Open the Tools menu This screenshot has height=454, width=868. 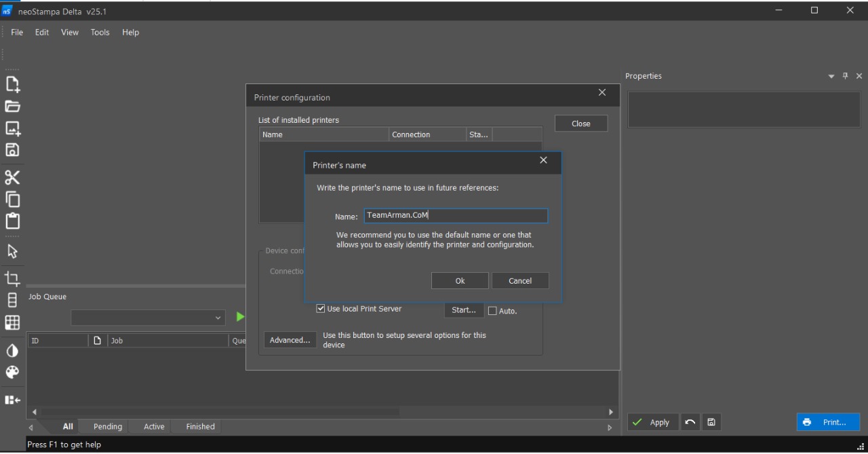click(100, 32)
